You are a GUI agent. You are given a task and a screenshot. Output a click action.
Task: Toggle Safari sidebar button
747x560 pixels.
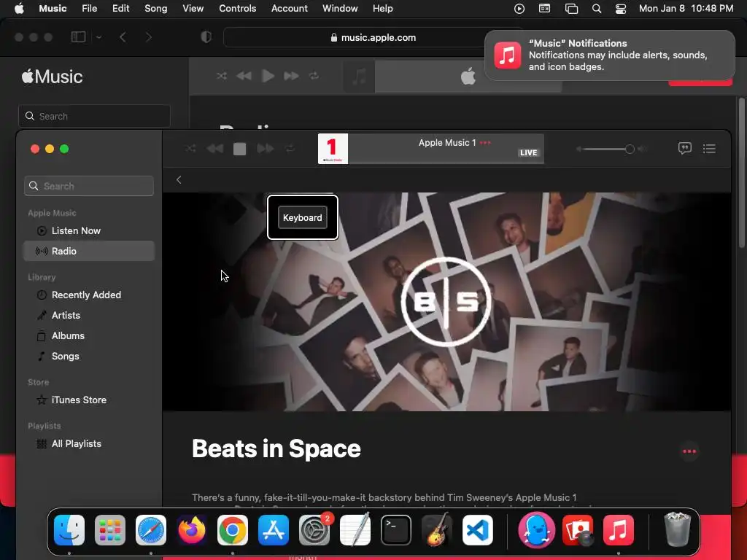click(x=78, y=37)
